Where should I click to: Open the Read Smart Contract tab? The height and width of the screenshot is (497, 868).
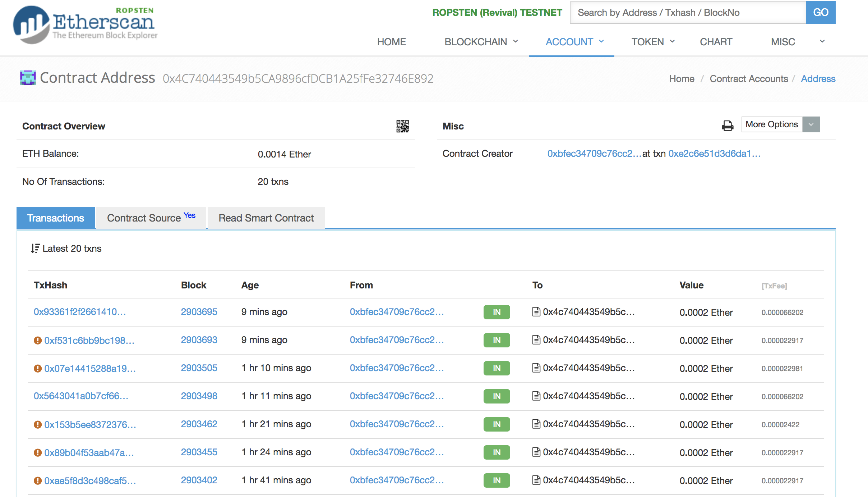tap(266, 218)
